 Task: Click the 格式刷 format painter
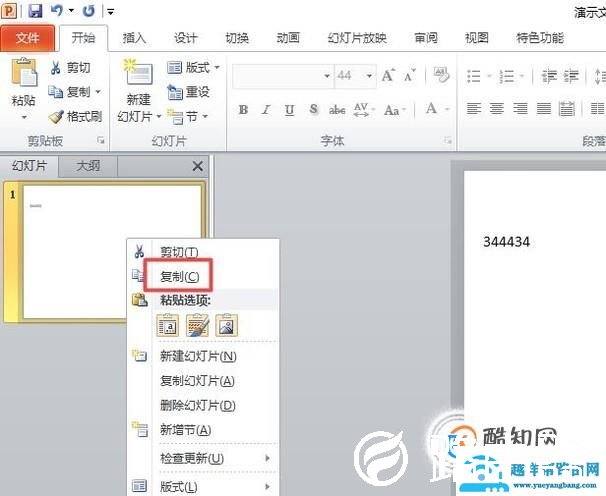pos(76,116)
